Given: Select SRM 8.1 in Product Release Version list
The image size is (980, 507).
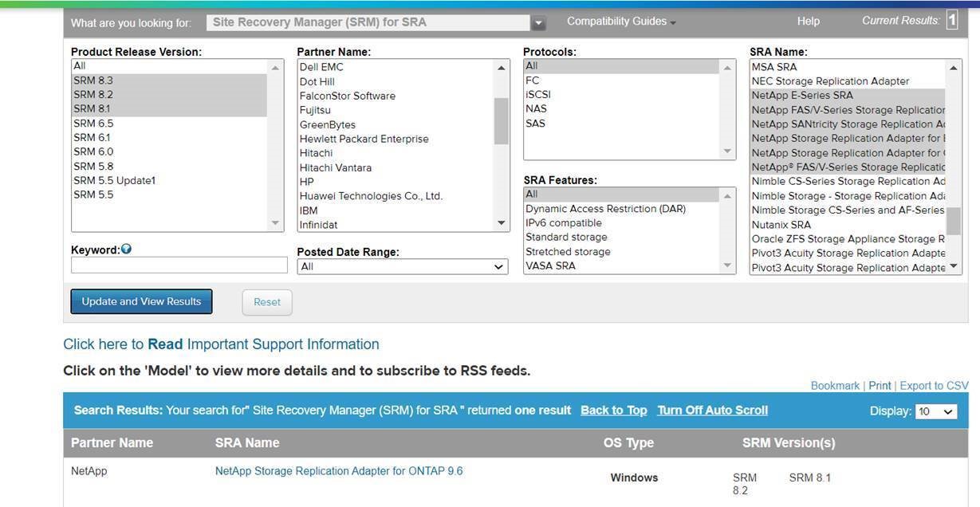Looking at the screenshot, I should (170, 109).
